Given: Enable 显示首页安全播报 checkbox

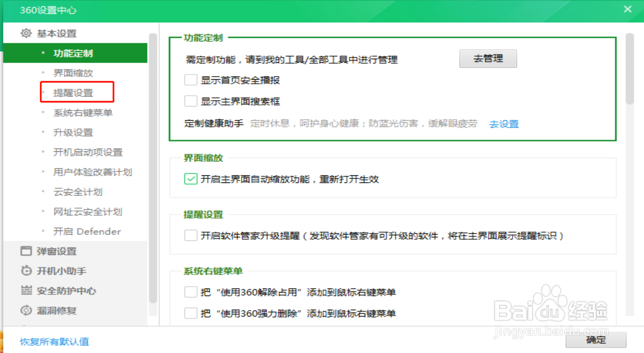Looking at the screenshot, I should [x=191, y=80].
